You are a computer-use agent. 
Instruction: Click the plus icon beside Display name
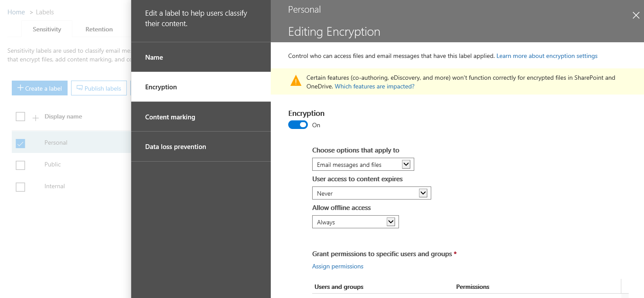point(36,118)
